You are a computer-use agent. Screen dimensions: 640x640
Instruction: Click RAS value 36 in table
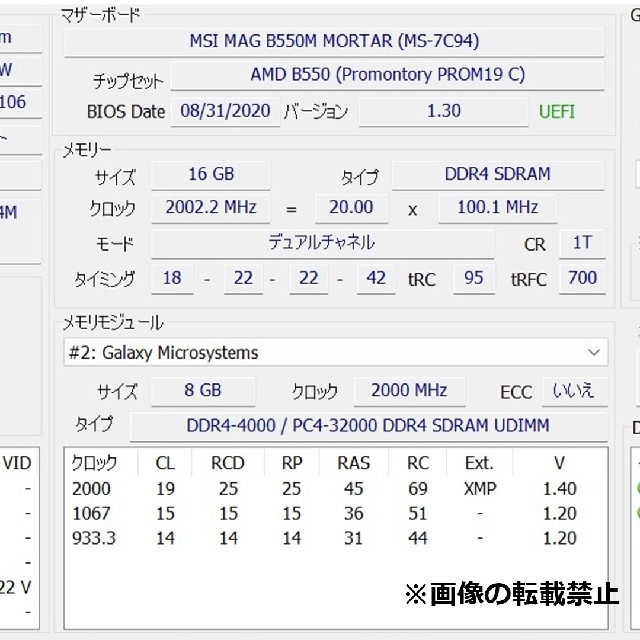353,513
